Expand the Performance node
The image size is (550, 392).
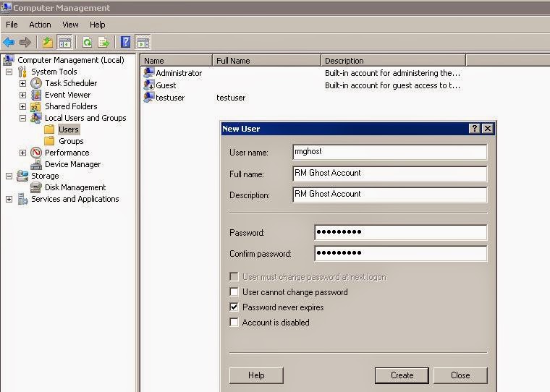(x=23, y=153)
